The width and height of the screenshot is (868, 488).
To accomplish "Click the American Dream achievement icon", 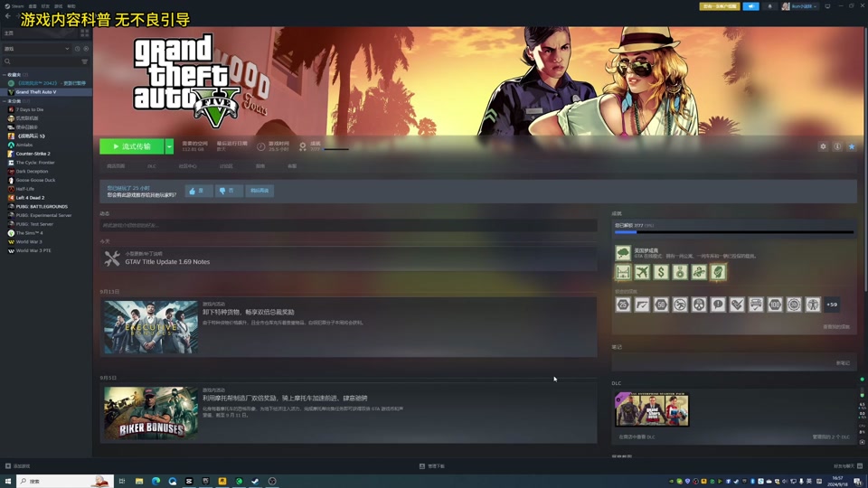I will click(623, 253).
